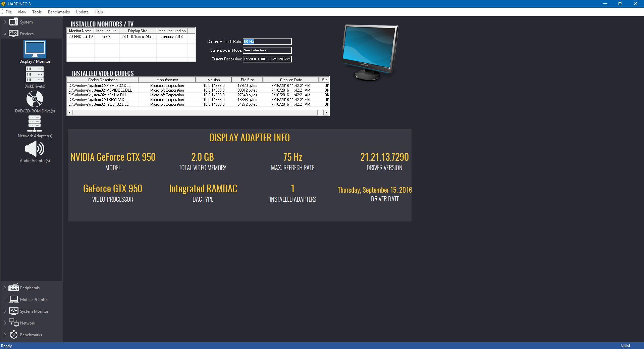Click the January 2013 manufactured date cell
This screenshot has height=349, width=644.
tap(172, 37)
